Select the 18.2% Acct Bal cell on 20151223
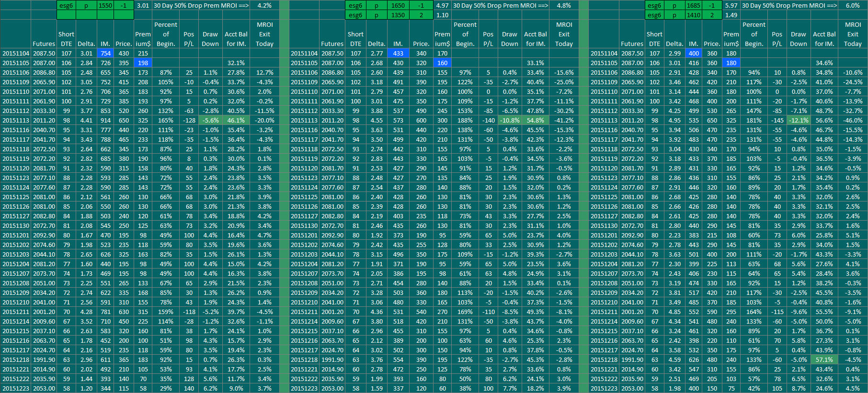868x393 pixels. [536, 389]
